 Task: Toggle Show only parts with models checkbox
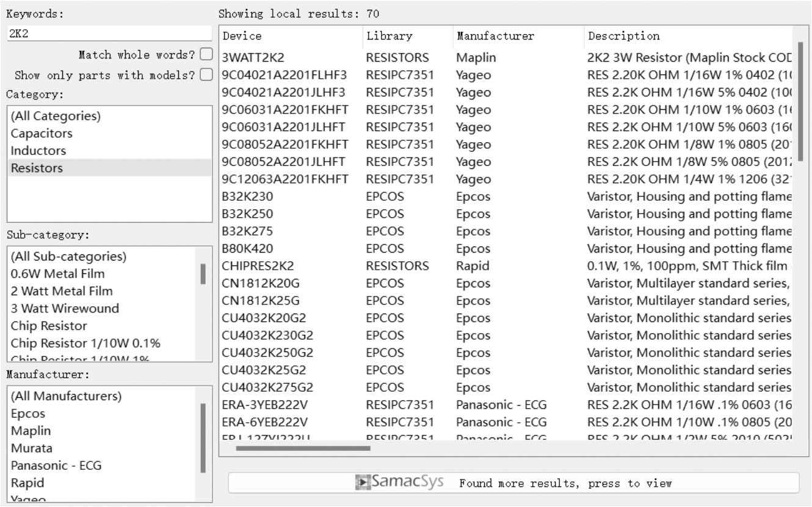click(x=206, y=75)
